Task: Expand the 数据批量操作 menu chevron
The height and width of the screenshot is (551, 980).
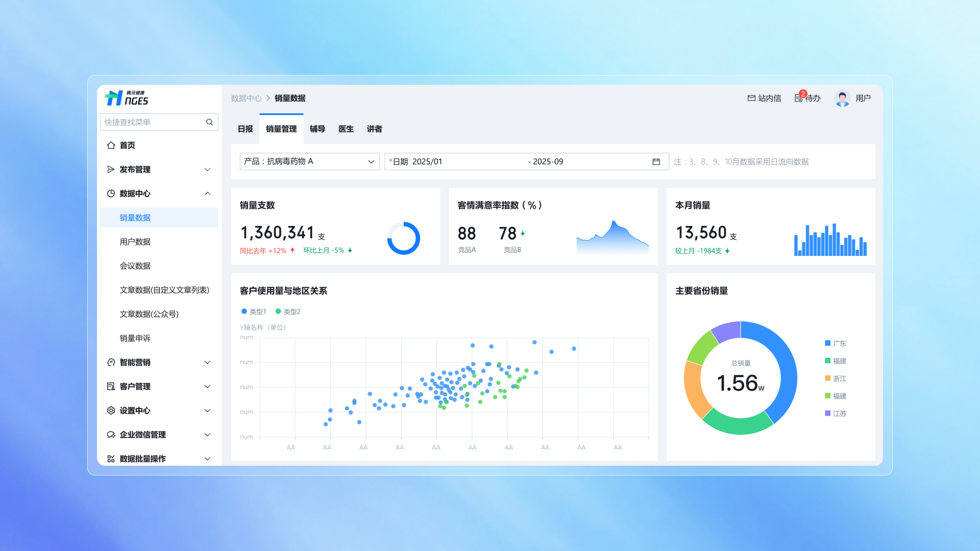Action: click(207, 458)
